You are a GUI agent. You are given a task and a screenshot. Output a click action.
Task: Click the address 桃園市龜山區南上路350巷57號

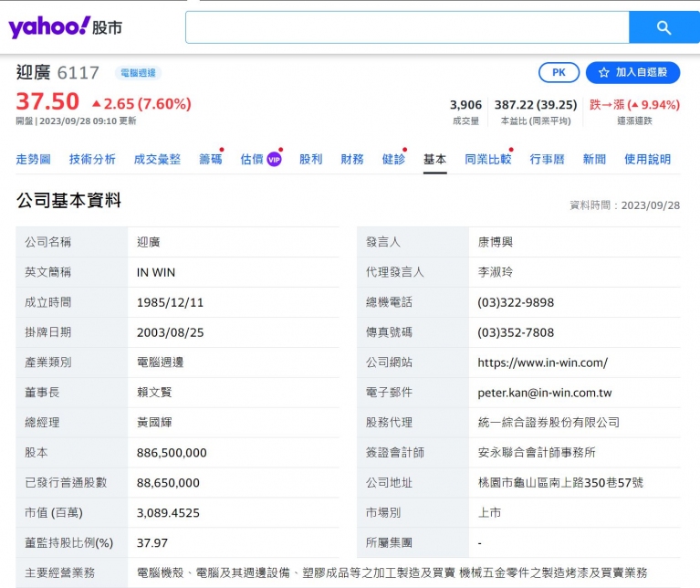[560, 483]
